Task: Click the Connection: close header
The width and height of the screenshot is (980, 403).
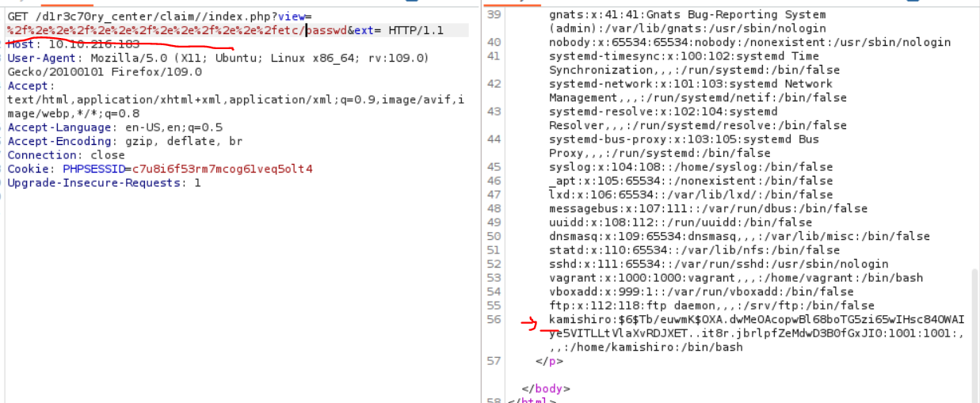Action: (66, 155)
